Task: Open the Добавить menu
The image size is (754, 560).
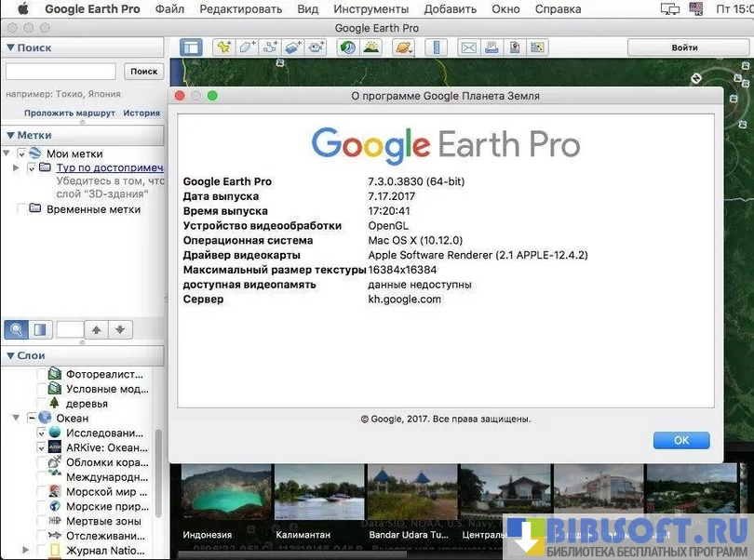Action: tap(450, 8)
